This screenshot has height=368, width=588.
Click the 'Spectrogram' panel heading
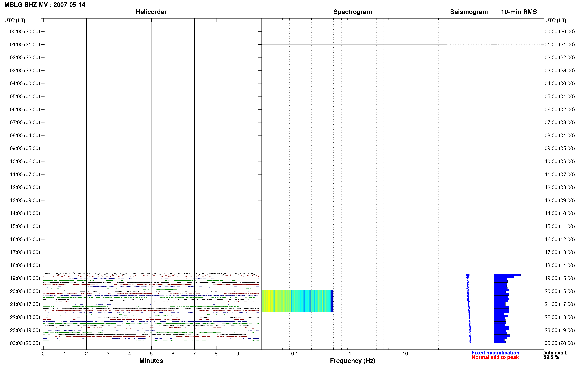(x=352, y=12)
